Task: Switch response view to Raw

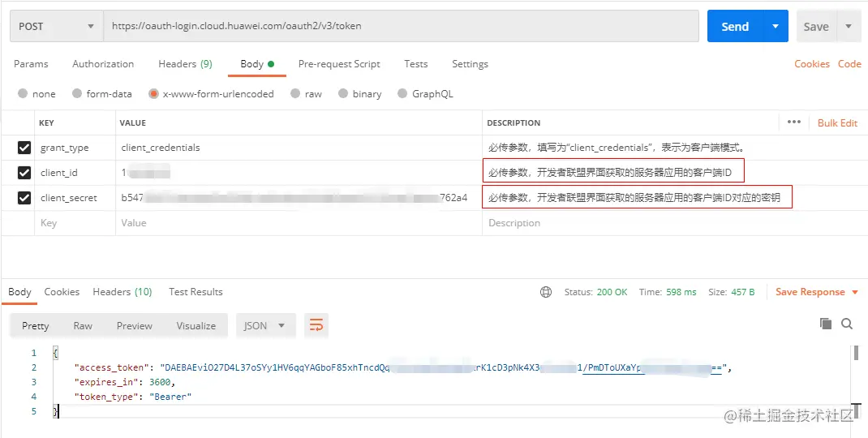Action: pyautogui.click(x=83, y=325)
